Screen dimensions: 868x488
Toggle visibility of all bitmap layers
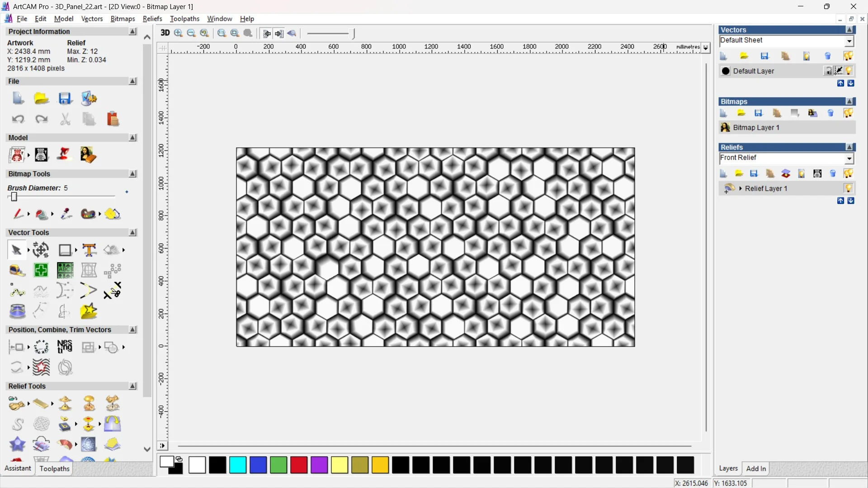click(x=849, y=113)
